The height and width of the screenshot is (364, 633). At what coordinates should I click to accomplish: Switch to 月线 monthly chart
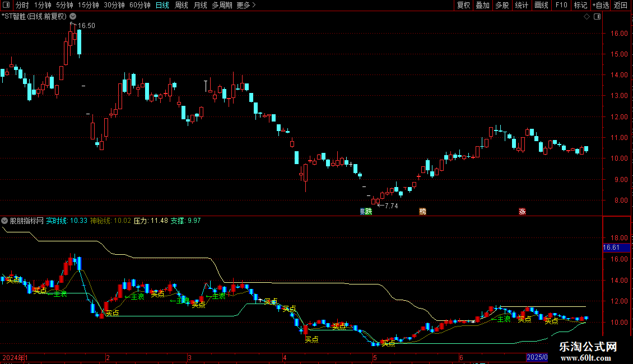pos(200,5)
